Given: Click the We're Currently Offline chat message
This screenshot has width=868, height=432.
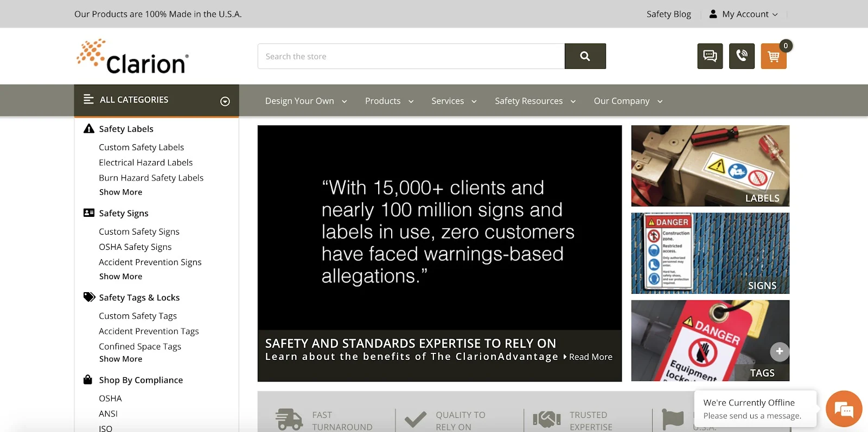Looking at the screenshot, I should (755, 409).
